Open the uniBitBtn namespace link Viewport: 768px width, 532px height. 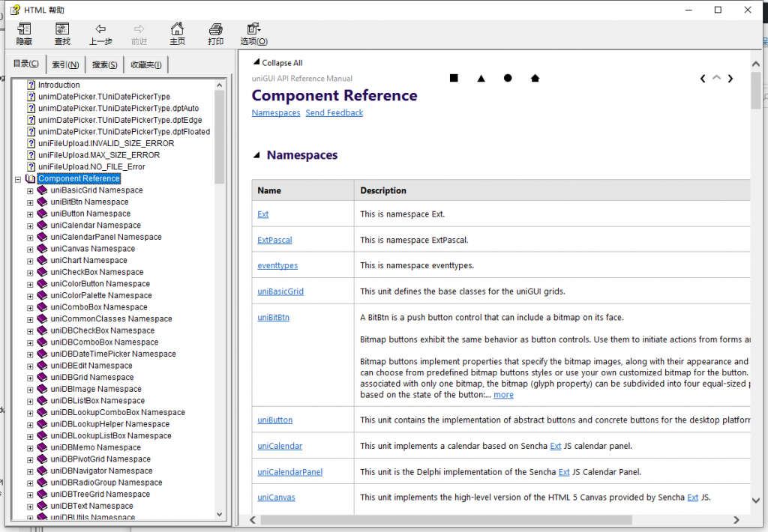click(x=273, y=318)
